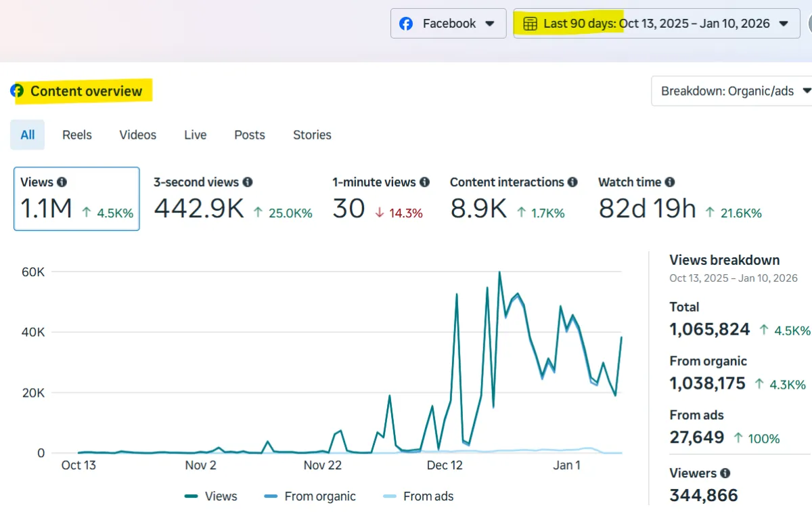The height and width of the screenshot is (512, 812).
Task: Click the chart peak near 60K
Action: pyautogui.click(x=499, y=272)
